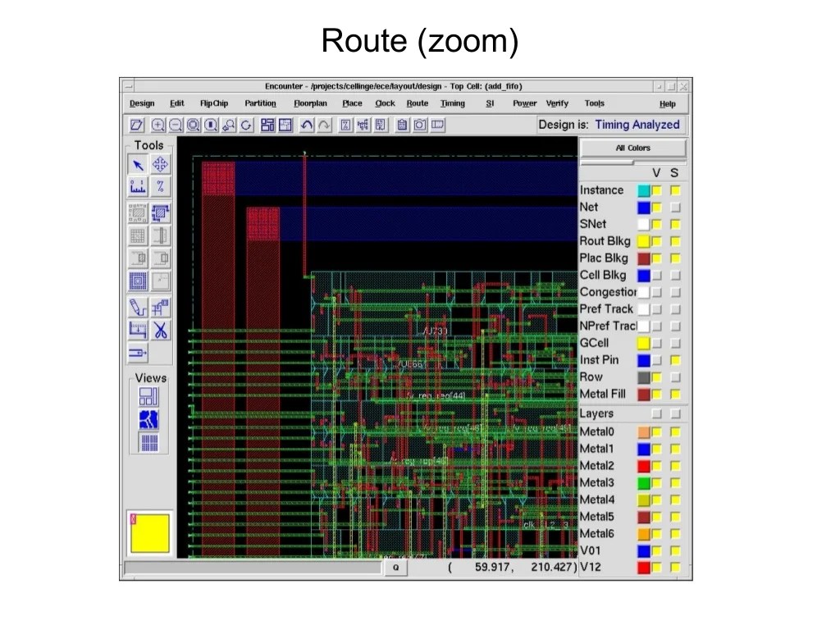Screen dimensions: 840x630
Task: Toggle the S checkbox for Instance
Action: click(x=673, y=189)
